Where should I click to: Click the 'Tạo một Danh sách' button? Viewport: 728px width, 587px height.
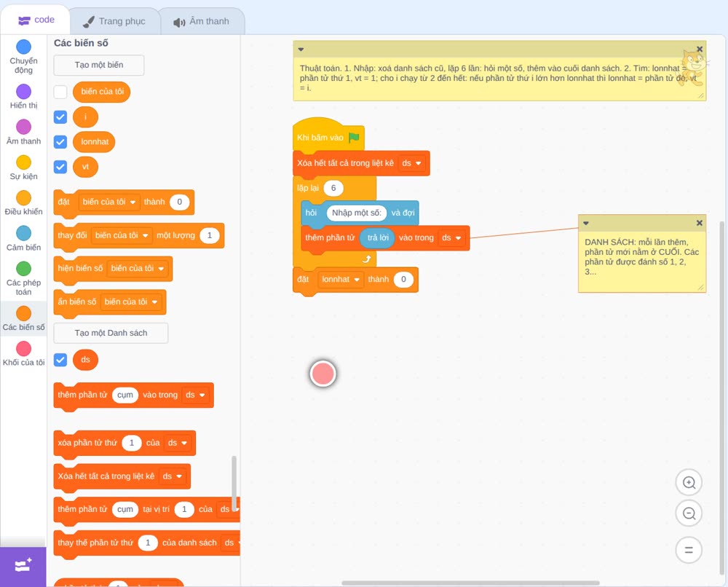[111, 333]
